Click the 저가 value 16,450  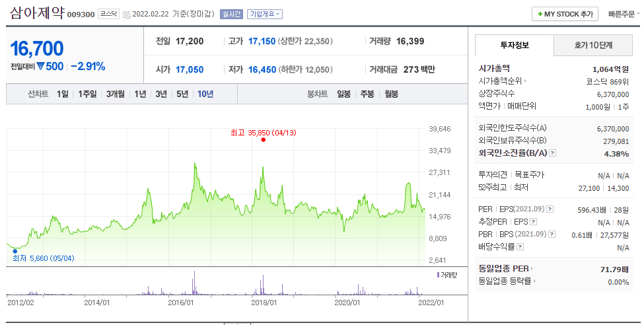point(262,70)
